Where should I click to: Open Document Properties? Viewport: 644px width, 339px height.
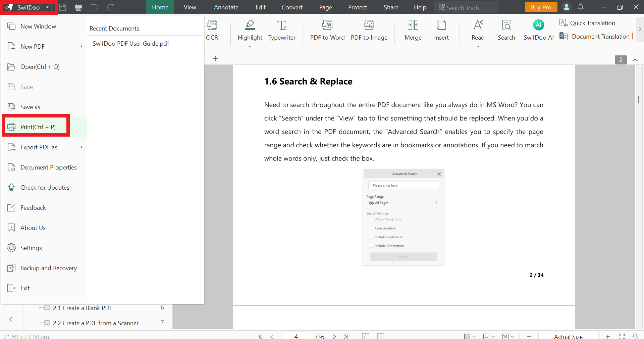44,167
